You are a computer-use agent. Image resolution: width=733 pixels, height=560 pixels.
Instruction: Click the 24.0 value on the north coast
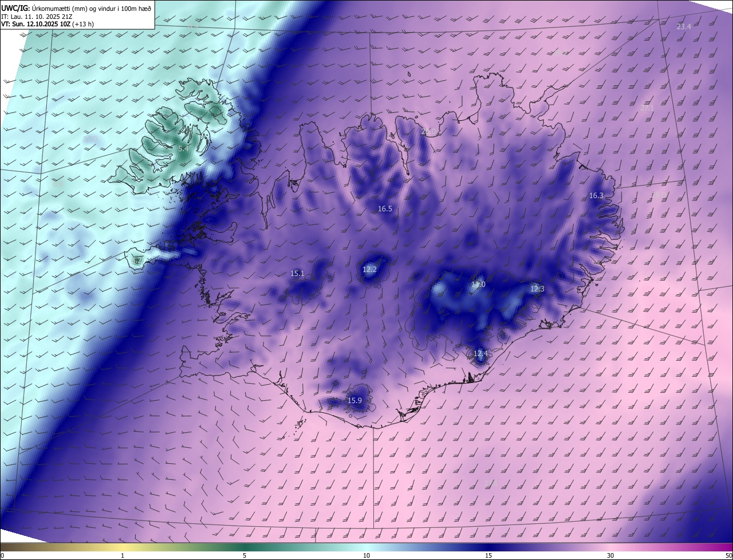click(428, 132)
